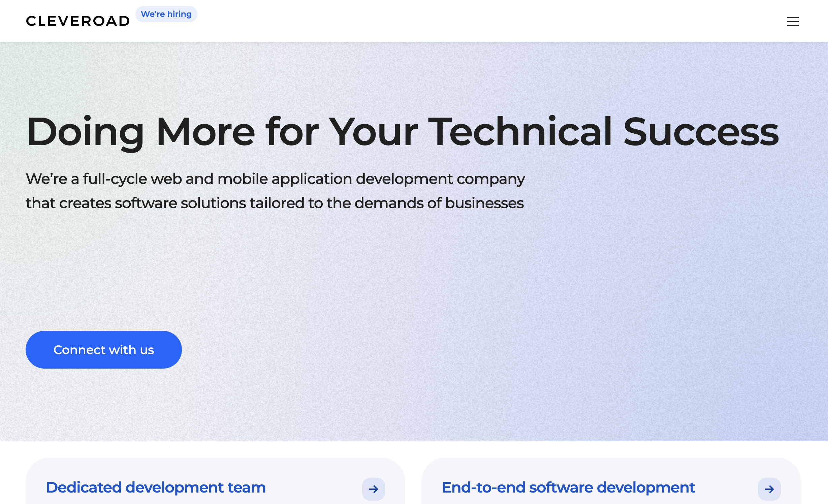Click the CLEVEROAD logo
The image size is (828, 504).
pyautogui.click(x=78, y=21)
